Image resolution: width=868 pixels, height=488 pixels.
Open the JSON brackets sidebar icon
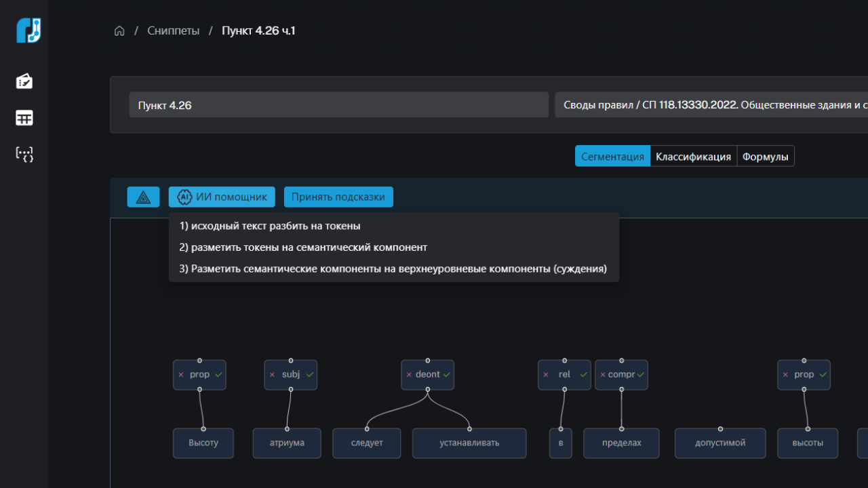tap(24, 154)
